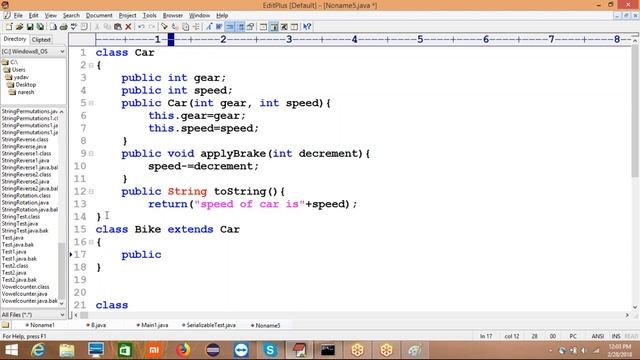Screen dimensions: 640x360
Task: Click the Cut scissors icon
Action: pyautogui.click(x=97, y=27)
